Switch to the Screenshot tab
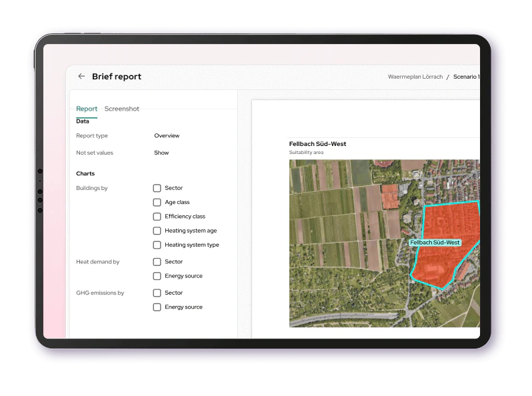 (121, 109)
